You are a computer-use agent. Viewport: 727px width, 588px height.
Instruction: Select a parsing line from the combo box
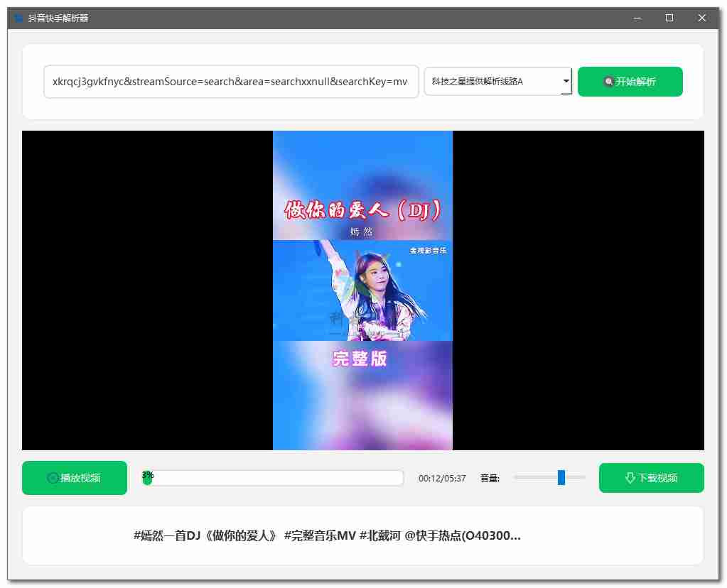497,82
